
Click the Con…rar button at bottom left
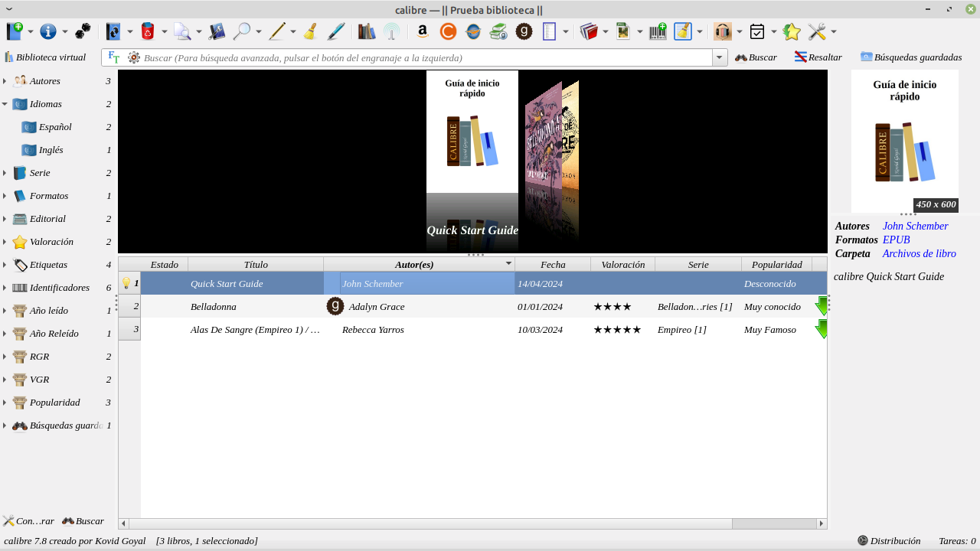pos(28,521)
